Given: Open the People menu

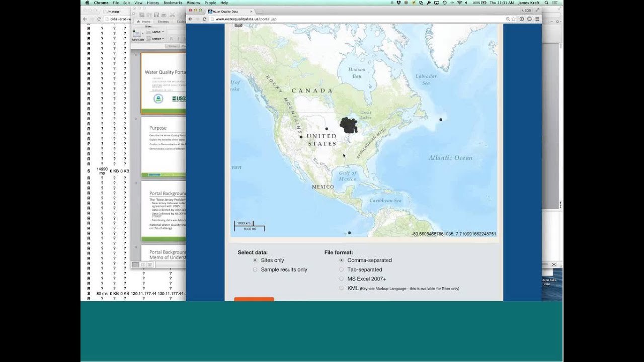Looking at the screenshot, I should coord(210,3).
